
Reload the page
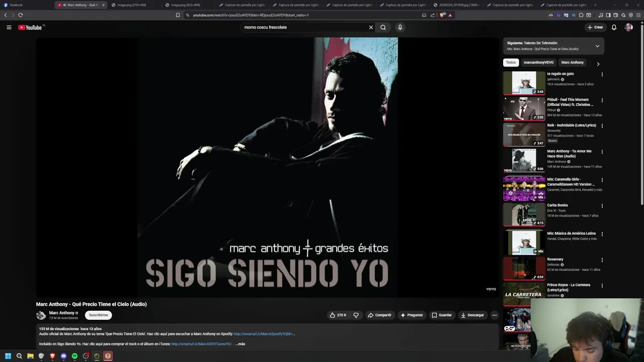[x=20, y=15]
